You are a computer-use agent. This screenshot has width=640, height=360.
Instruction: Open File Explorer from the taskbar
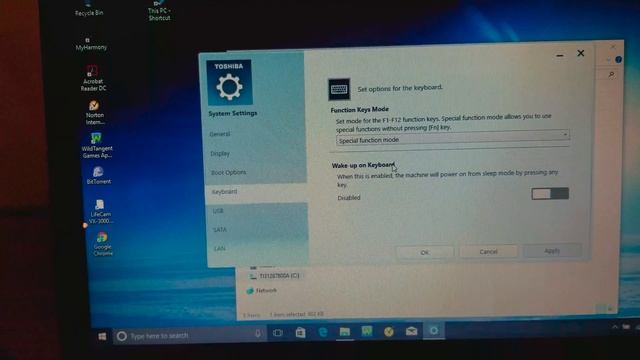point(344,331)
